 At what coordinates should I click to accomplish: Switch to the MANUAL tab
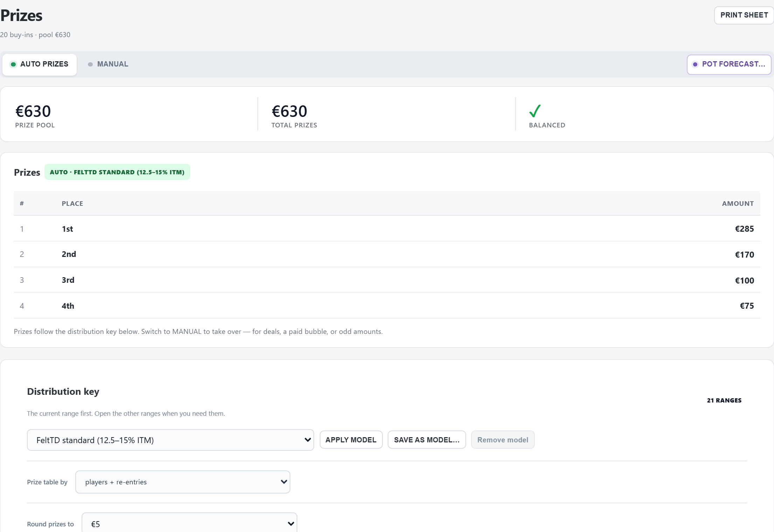[x=108, y=64]
